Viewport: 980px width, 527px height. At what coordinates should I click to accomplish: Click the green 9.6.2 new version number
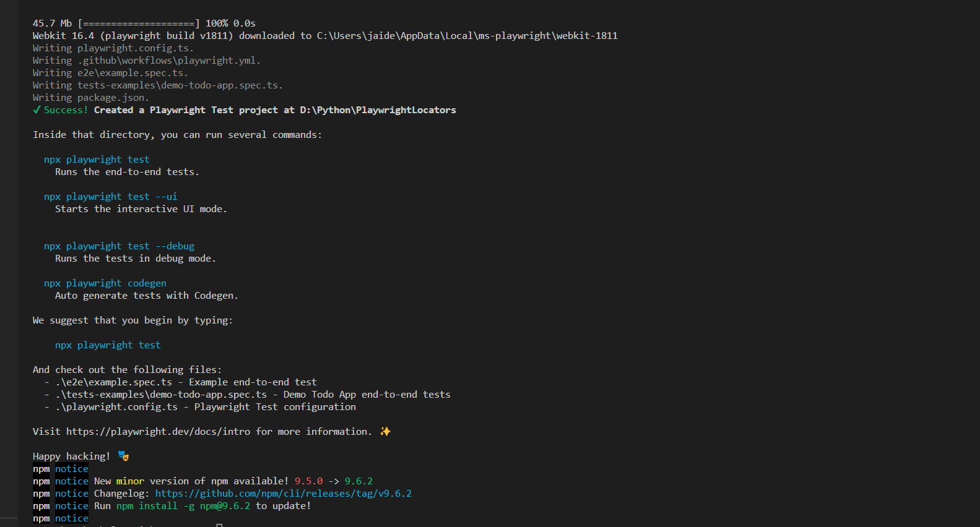point(358,481)
